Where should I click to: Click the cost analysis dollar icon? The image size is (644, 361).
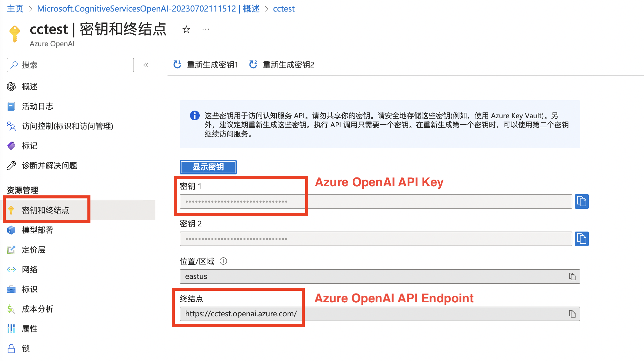coord(11,309)
